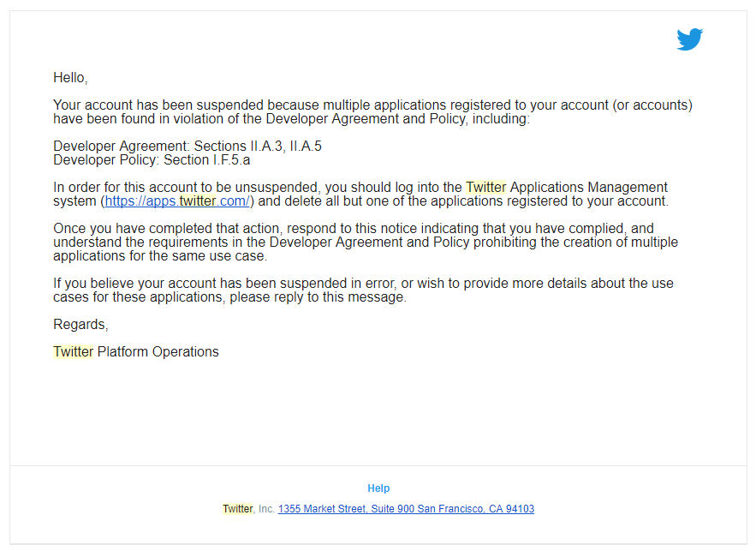Click the line 'applications for the same use case.'
756x551 pixels.
(160, 255)
